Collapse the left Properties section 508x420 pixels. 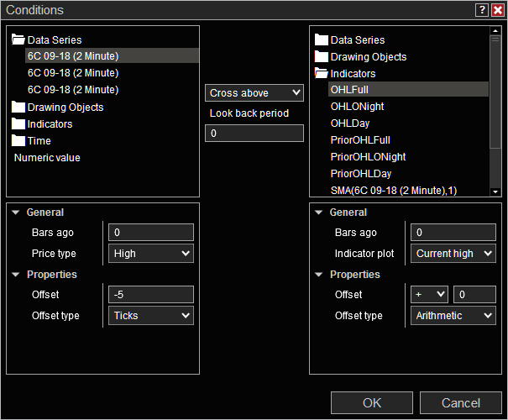pyautogui.click(x=16, y=275)
